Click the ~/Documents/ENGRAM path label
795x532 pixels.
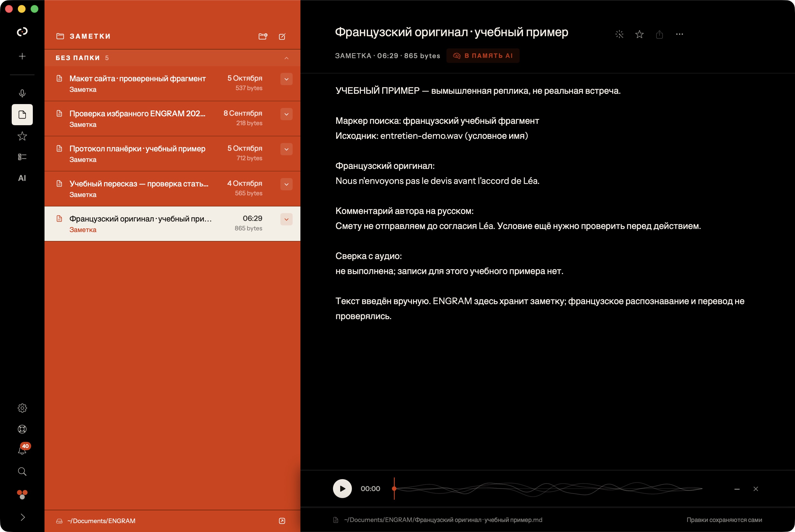point(101,521)
